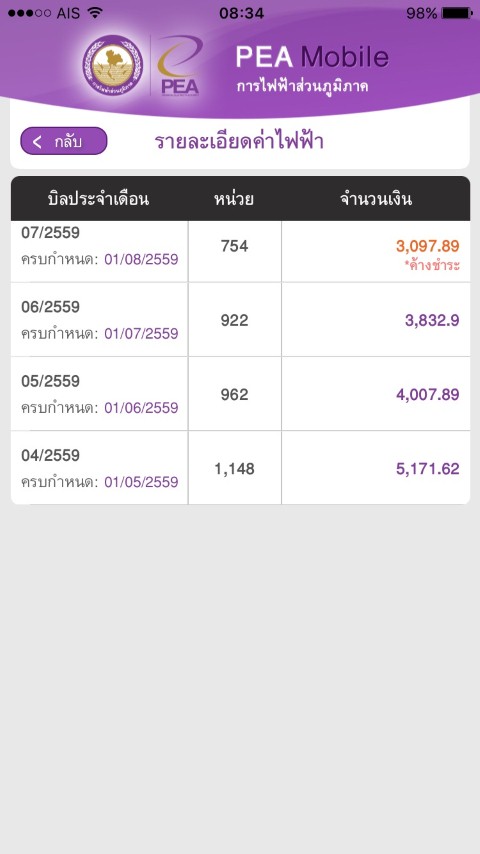Open the 05/2559 bill entry
Viewport: 480px width, 854px height.
(x=240, y=394)
